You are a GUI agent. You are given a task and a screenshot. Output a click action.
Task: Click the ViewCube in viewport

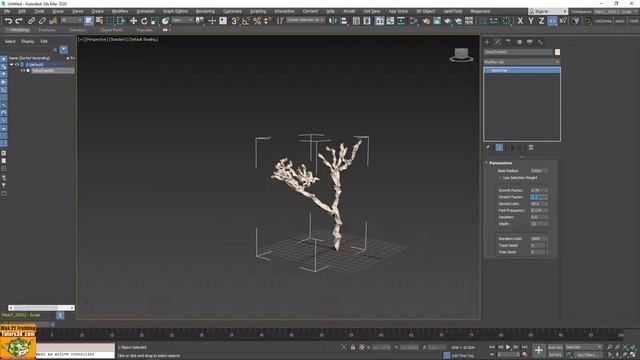pos(461,55)
